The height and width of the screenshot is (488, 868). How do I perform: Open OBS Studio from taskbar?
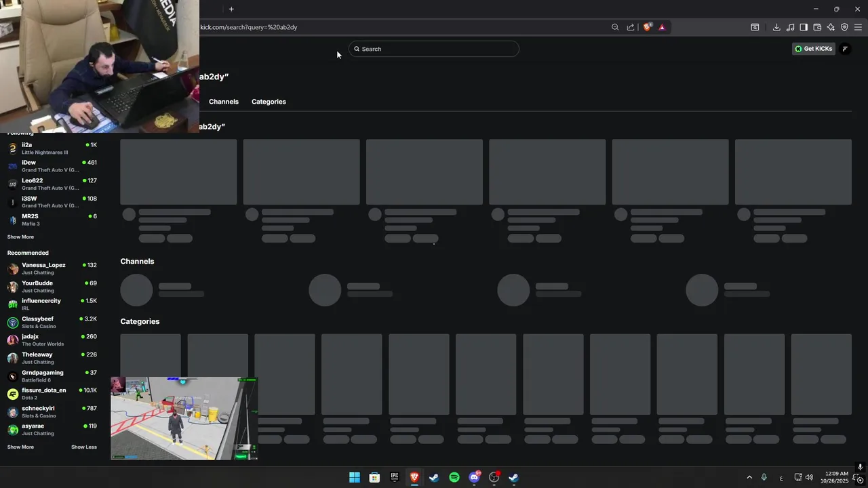(x=494, y=477)
